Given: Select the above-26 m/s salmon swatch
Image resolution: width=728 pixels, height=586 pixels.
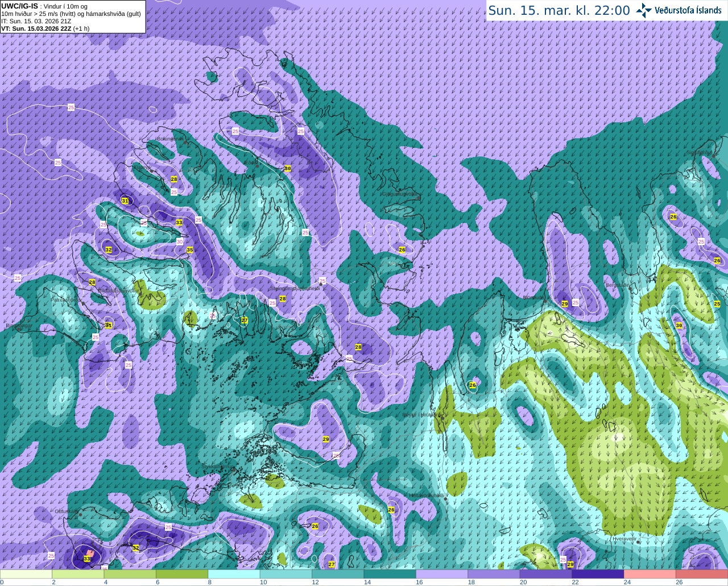Looking at the screenshot, I should click(x=702, y=574).
